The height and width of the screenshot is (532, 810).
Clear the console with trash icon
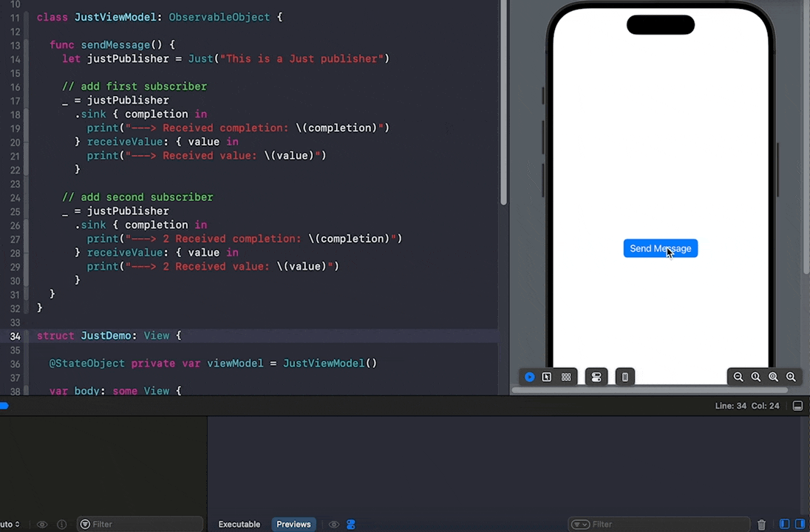tap(761, 525)
